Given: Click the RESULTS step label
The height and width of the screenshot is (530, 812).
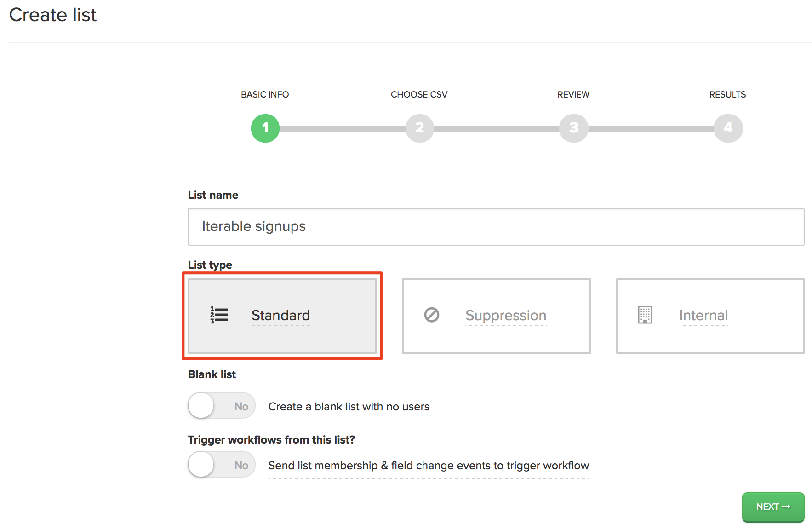Looking at the screenshot, I should tap(728, 94).
